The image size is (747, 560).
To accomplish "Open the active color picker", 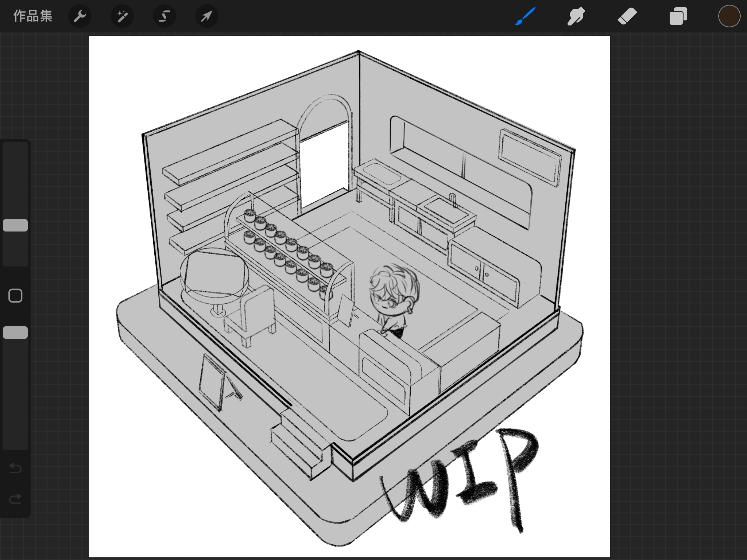I will coord(729,16).
